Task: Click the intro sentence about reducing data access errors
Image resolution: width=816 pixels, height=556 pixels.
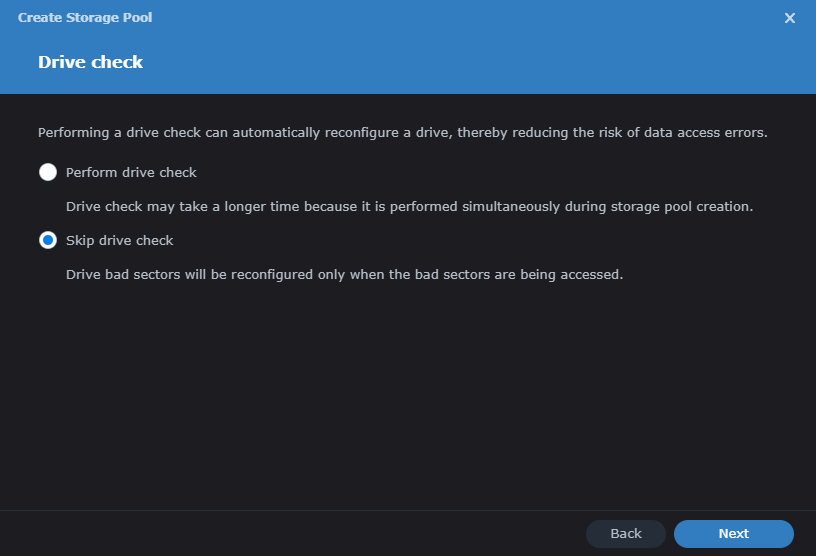Action: point(402,132)
